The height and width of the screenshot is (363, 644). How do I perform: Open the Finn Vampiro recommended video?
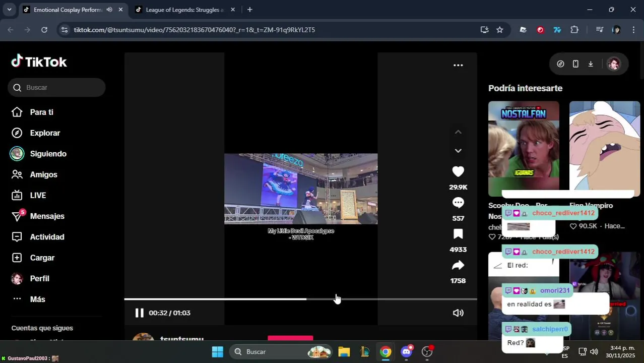tap(605, 149)
